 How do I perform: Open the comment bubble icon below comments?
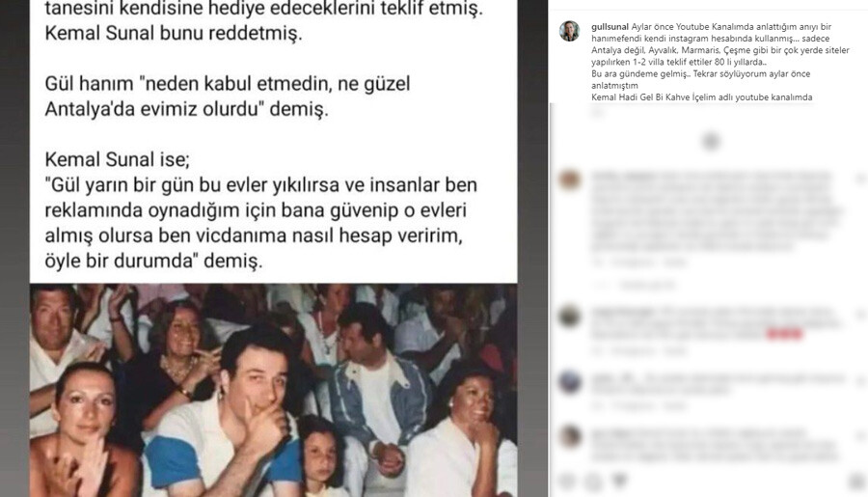[x=593, y=482]
